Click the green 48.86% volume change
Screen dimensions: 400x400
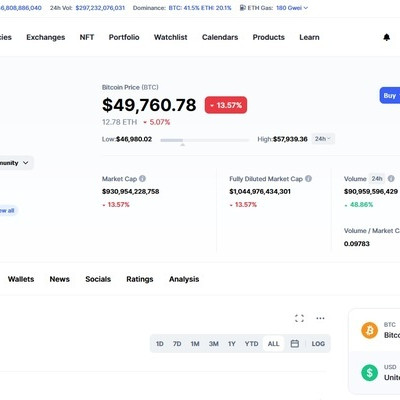click(x=359, y=205)
